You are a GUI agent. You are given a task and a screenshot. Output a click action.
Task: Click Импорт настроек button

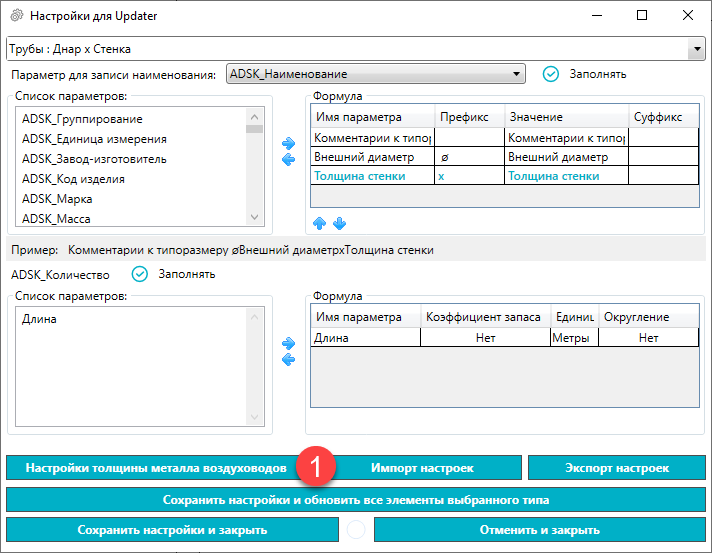(422, 468)
